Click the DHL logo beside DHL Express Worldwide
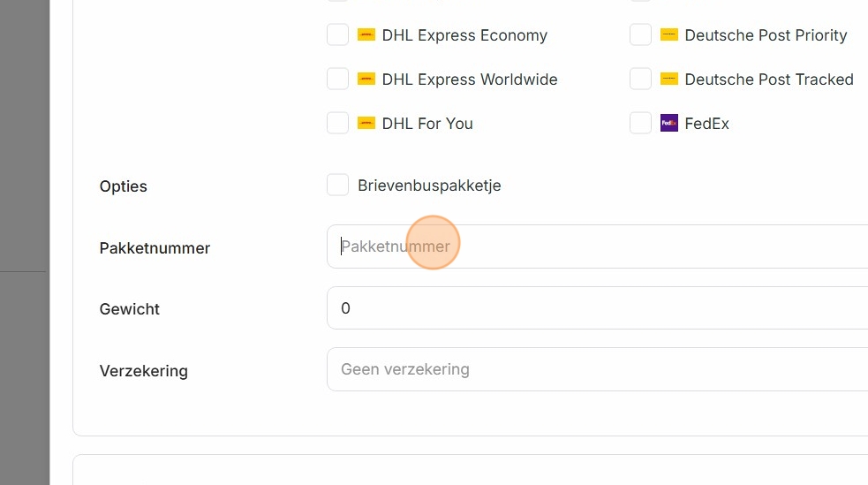The width and height of the screenshot is (868, 485). coord(366,80)
